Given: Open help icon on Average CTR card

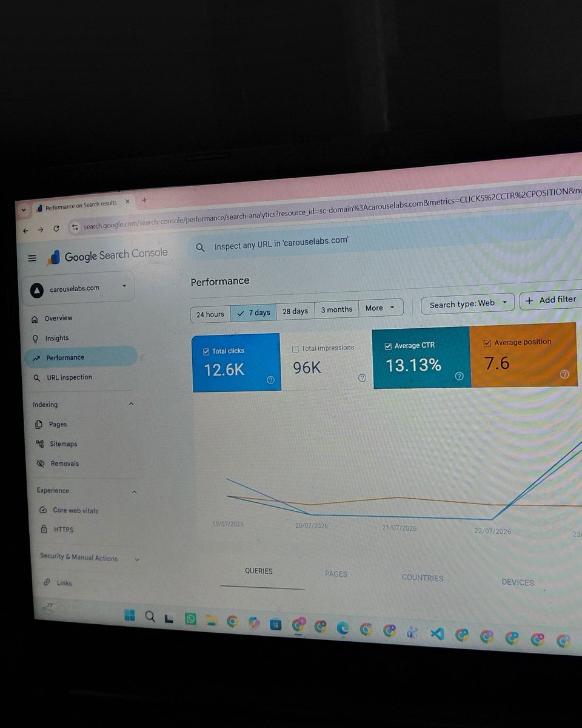Looking at the screenshot, I should point(459,376).
